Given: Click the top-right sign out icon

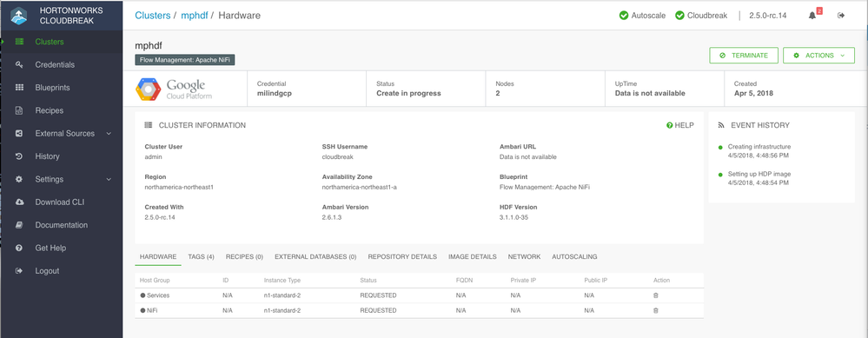Looking at the screenshot, I should point(841,16).
